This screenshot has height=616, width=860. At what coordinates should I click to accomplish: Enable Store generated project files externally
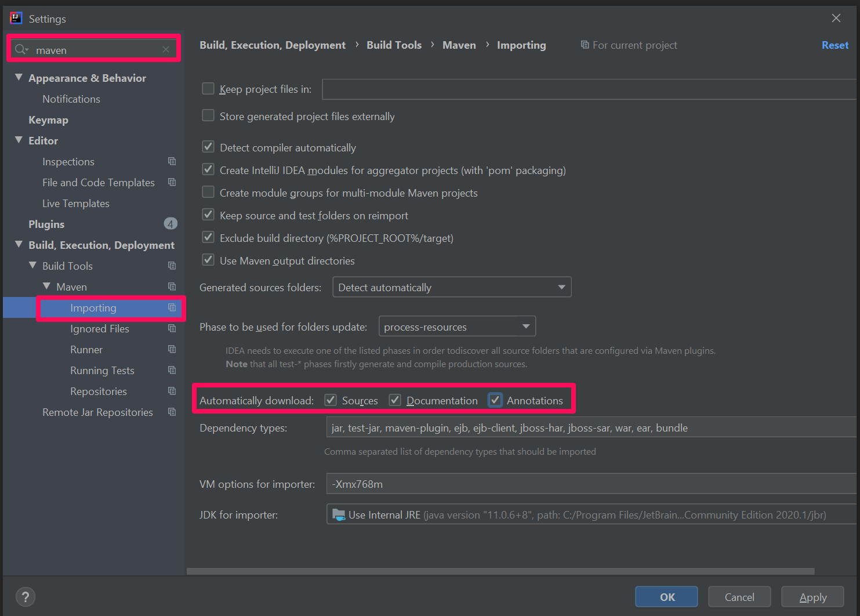tap(208, 116)
